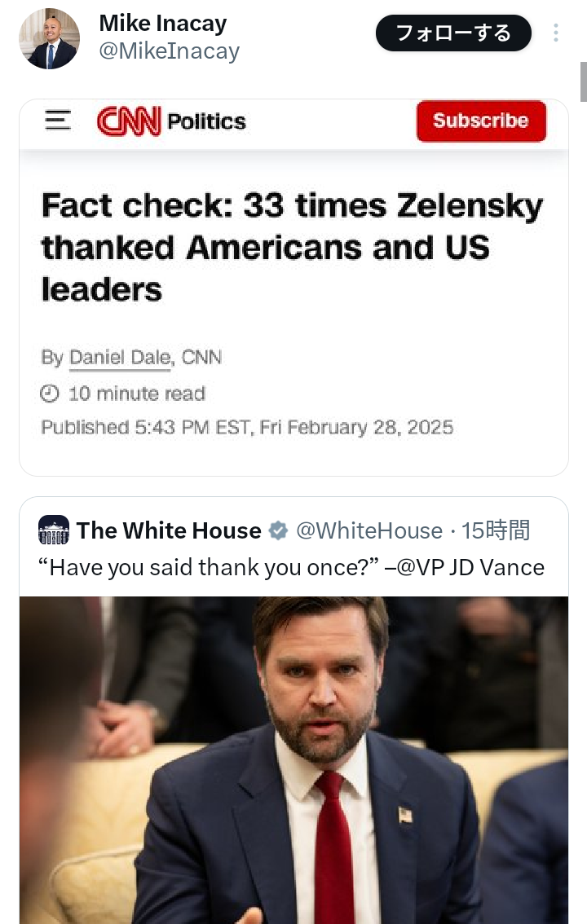
Task: Open the CNN hamburger menu icon
Action: click(x=58, y=121)
